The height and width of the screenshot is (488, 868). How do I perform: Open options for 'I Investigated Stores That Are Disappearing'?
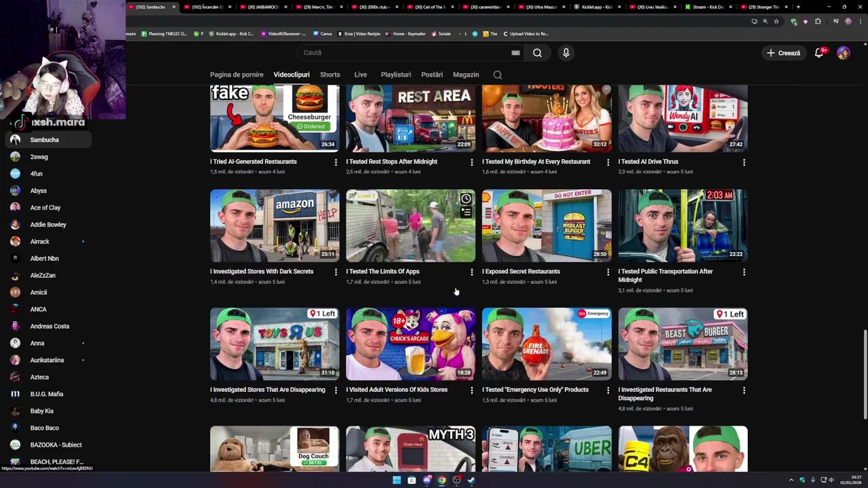[336, 390]
